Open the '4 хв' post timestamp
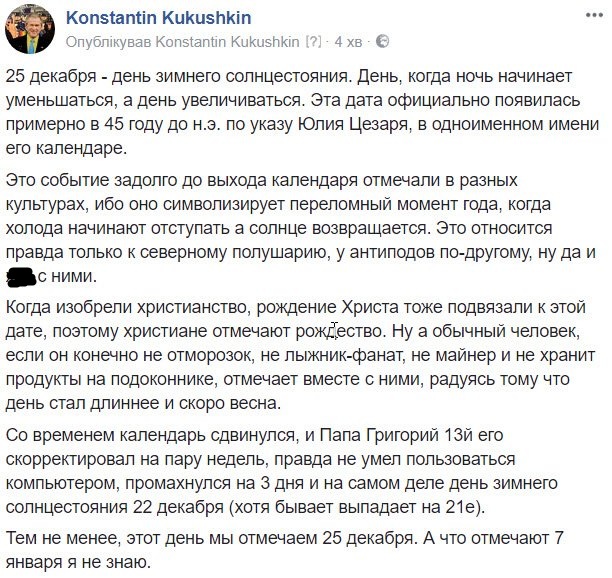This screenshot has width=612, height=578. coord(348,42)
